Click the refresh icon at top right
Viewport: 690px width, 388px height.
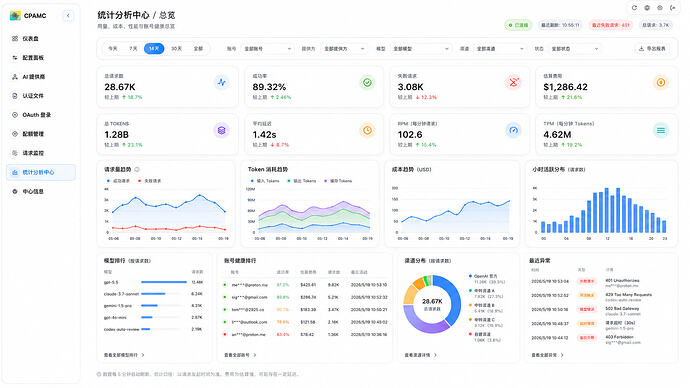(634, 7)
